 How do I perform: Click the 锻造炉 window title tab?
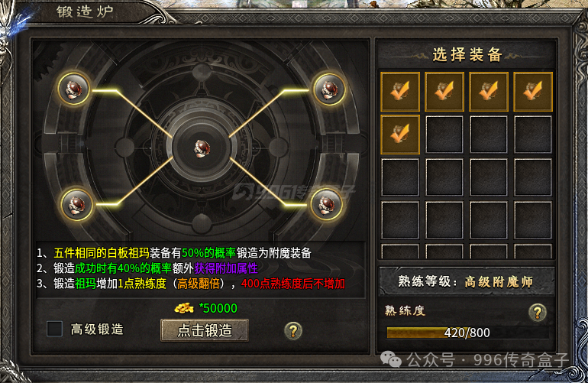85,11
